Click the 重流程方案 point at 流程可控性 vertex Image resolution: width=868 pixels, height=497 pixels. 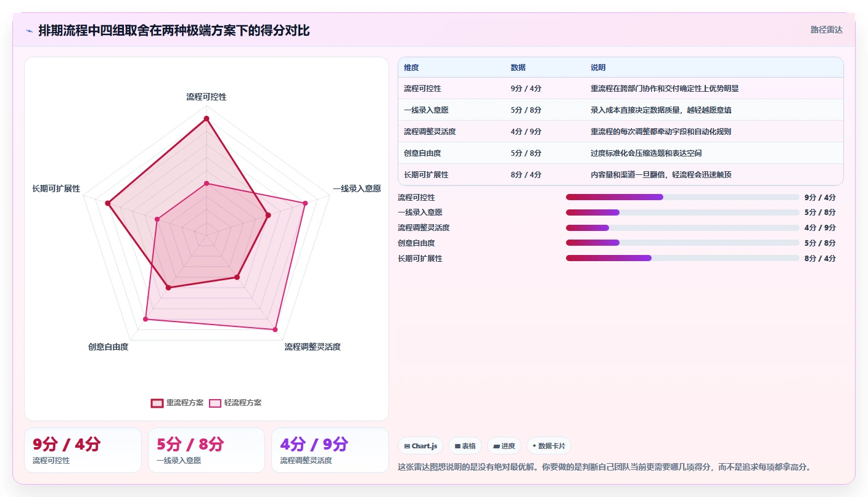[207, 118]
